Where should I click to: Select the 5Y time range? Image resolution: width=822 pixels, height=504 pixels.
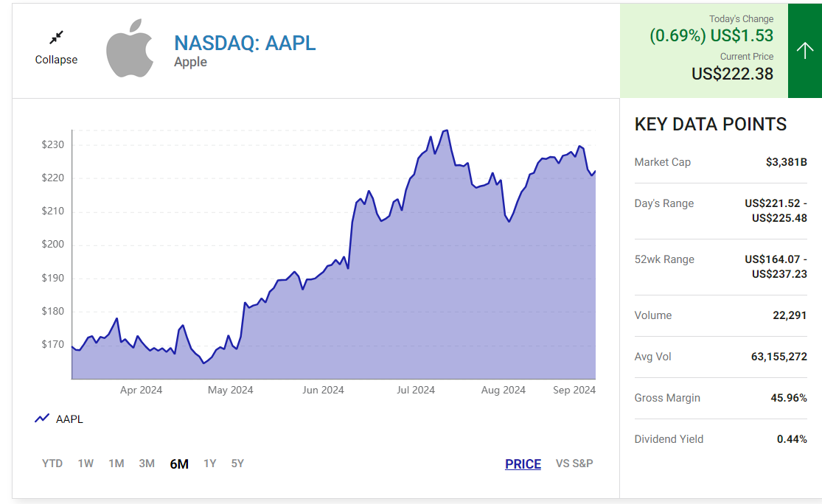[x=237, y=463]
